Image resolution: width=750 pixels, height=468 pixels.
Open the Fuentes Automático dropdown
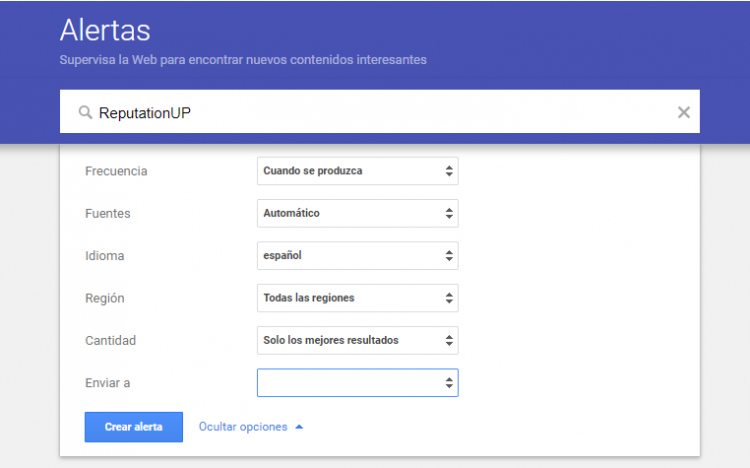[357, 213]
